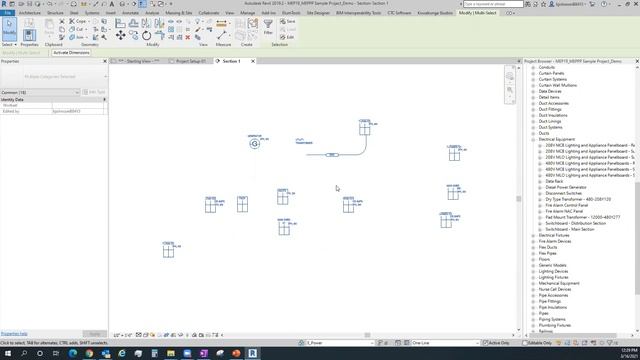Viewport: 640px width, 360px height.
Task: Expand the Ducts tree node
Action: pos(533,133)
